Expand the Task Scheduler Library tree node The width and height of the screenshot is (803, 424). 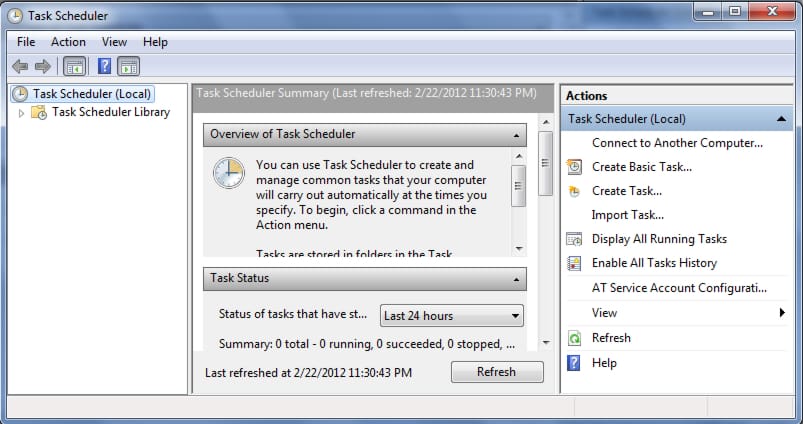(x=22, y=113)
